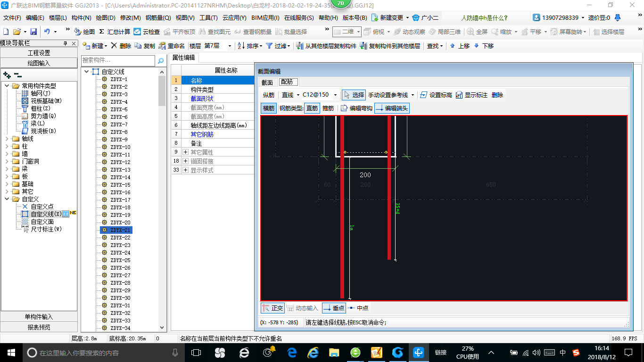Switch to 截面 tab
Viewport: 644px width, 362px height.
(267, 82)
